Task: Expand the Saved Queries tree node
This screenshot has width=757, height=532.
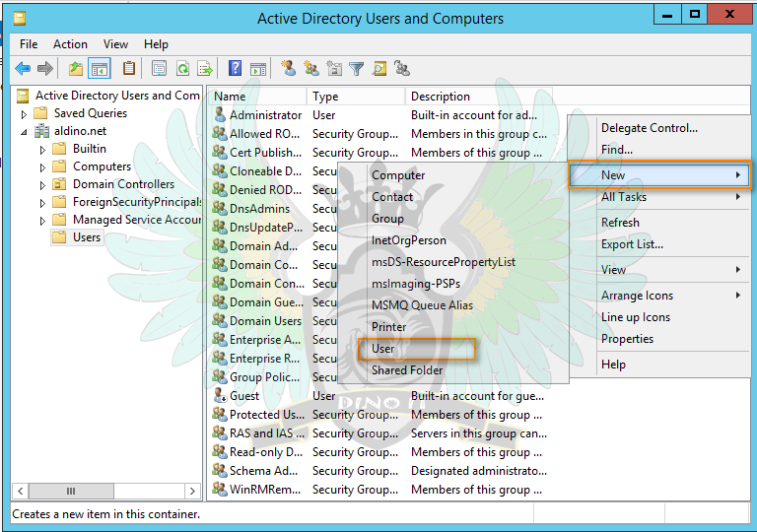Action: pyautogui.click(x=24, y=114)
